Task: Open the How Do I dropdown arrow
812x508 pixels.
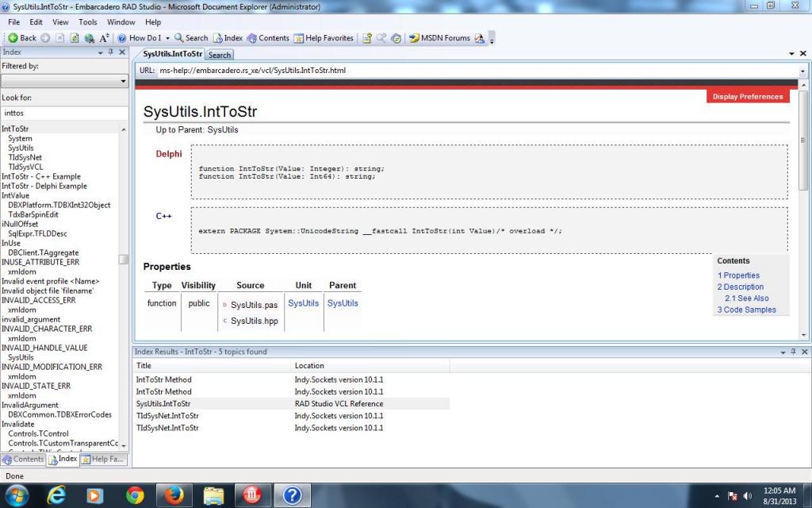Action: 167,38
